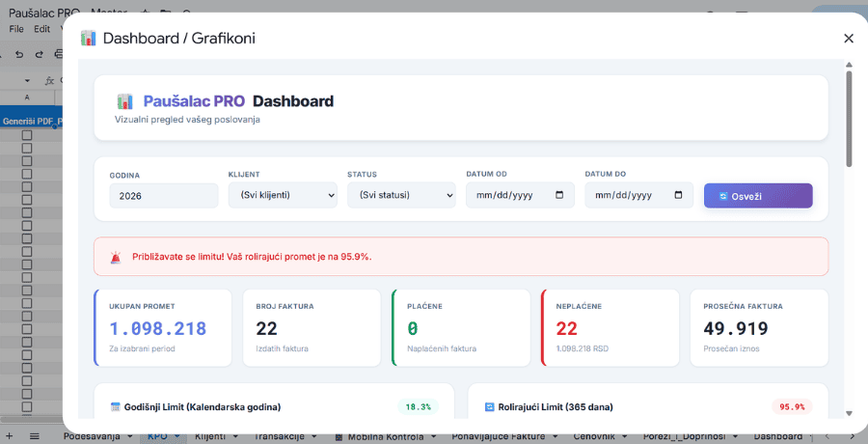The height and width of the screenshot is (444, 868).
Task: Open the Cenovnik sheet tab arrow menu
Action: click(626, 437)
